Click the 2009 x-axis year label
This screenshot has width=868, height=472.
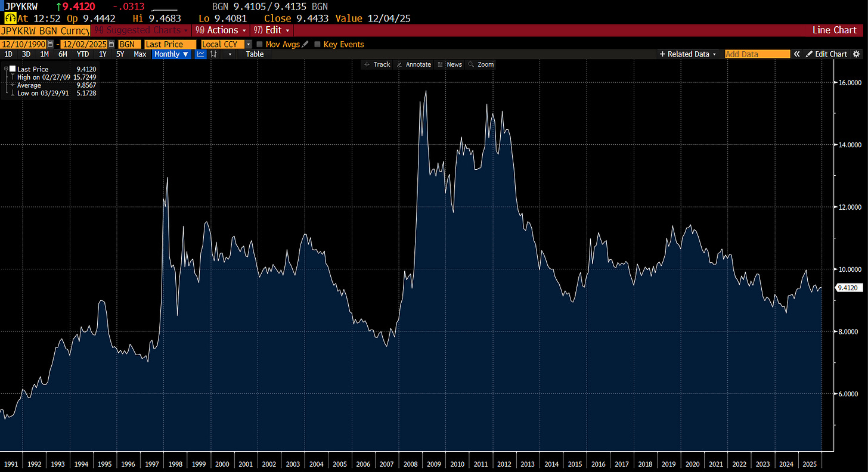(x=435, y=463)
